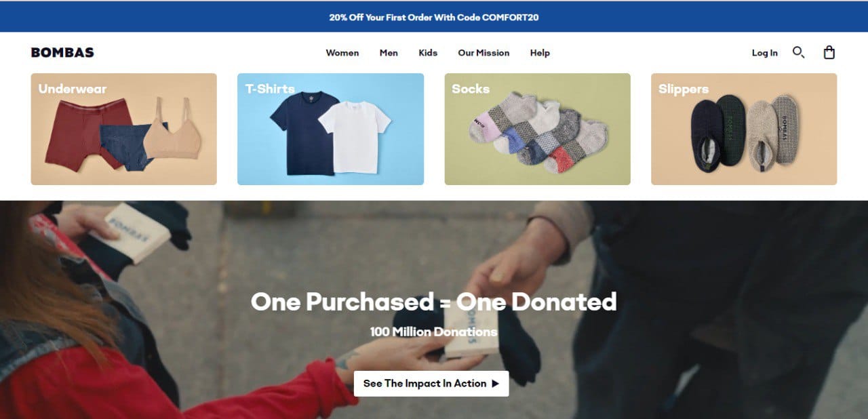Go to Our Mission page
Image resolution: width=868 pixels, height=419 pixels.
tap(484, 53)
